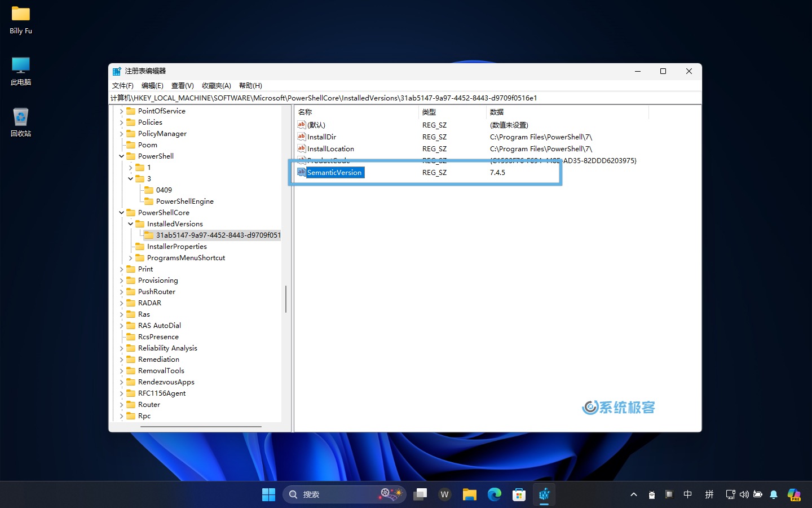Open Task View from taskbar

click(420, 494)
